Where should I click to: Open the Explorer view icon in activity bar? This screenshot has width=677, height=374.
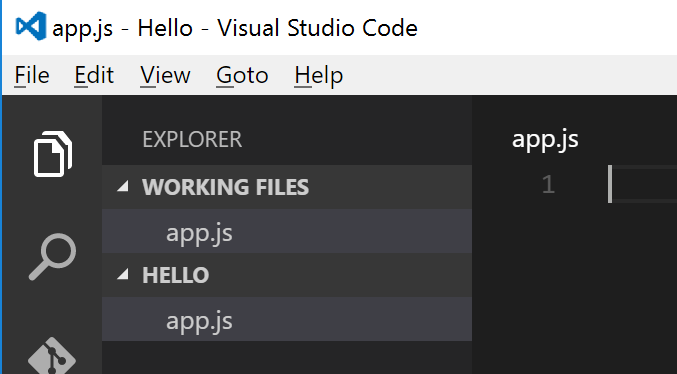[53, 154]
